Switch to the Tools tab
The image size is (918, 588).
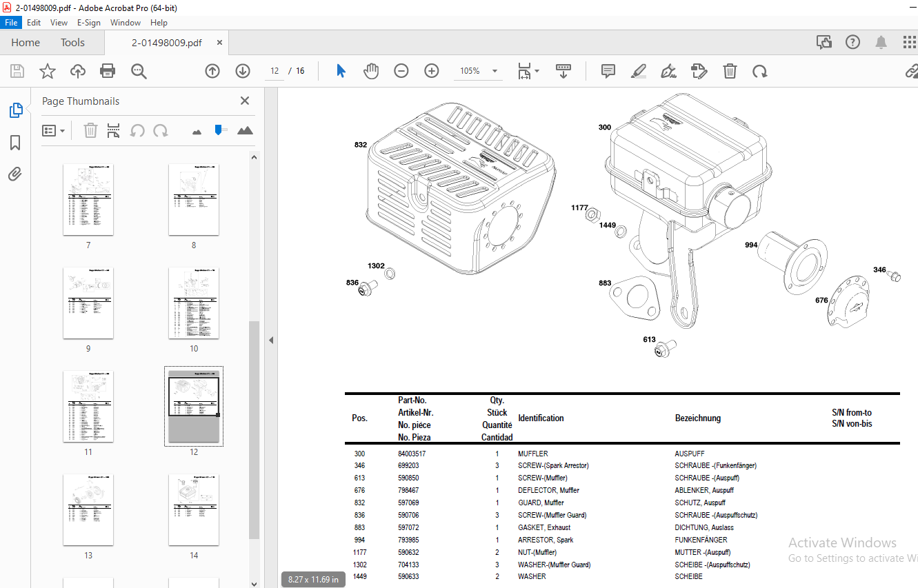coord(72,43)
